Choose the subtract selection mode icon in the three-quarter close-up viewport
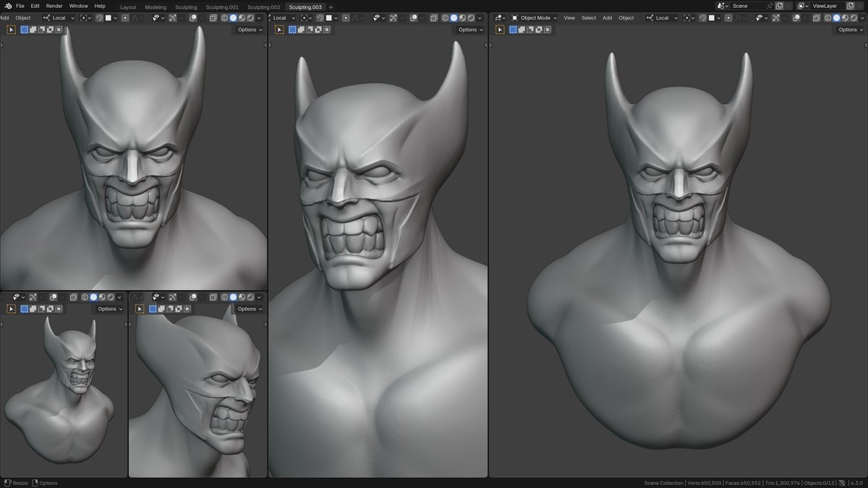868x488 pixels. [x=310, y=30]
